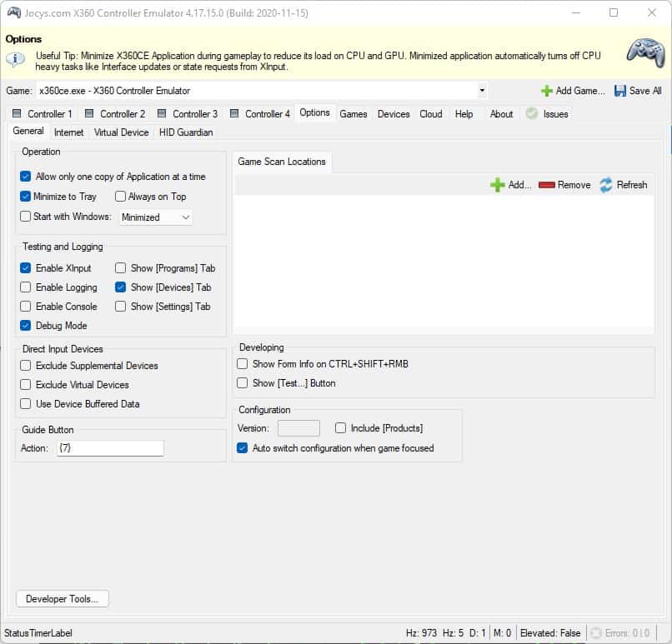Enable Use Device Buffered Data
The height and width of the screenshot is (644, 672).
pyautogui.click(x=25, y=404)
